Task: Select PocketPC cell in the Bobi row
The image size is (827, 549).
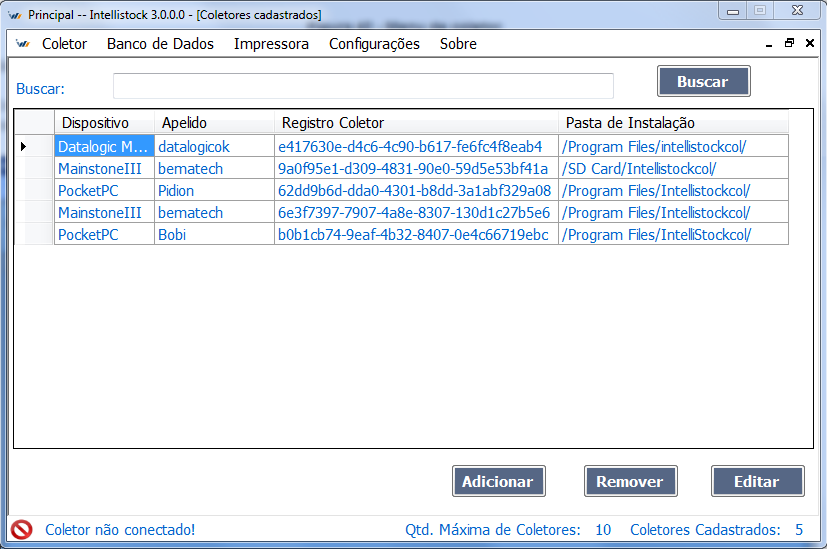Action: coord(104,235)
